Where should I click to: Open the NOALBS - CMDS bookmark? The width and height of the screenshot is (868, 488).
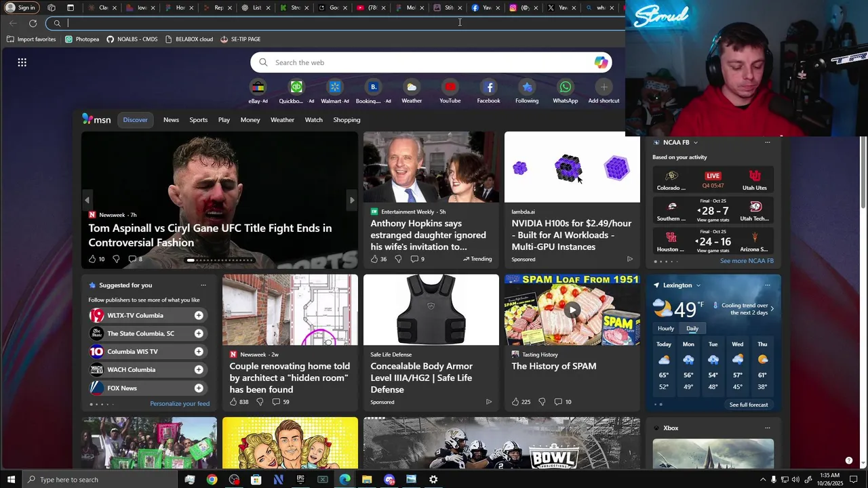pos(132,39)
